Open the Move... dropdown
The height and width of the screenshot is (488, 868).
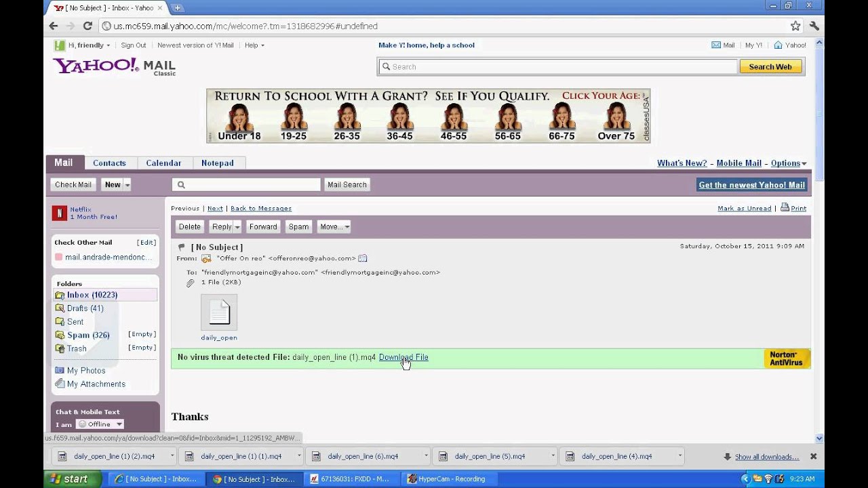click(x=334, y=227)
